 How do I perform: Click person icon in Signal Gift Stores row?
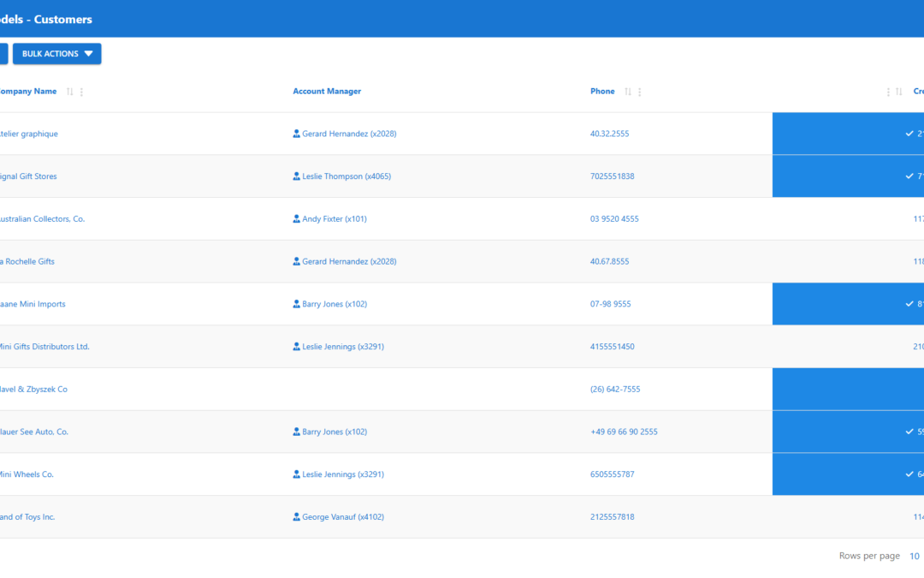[x=296, y=176]
